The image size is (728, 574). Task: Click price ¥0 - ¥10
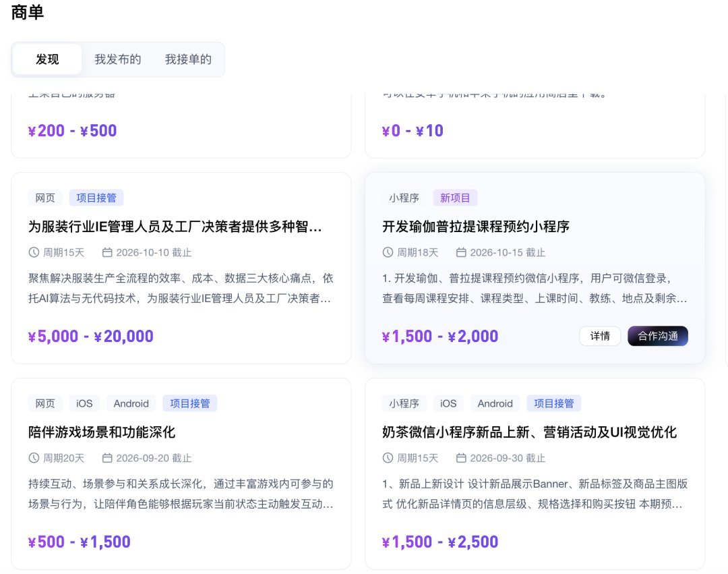pos(413,131)
